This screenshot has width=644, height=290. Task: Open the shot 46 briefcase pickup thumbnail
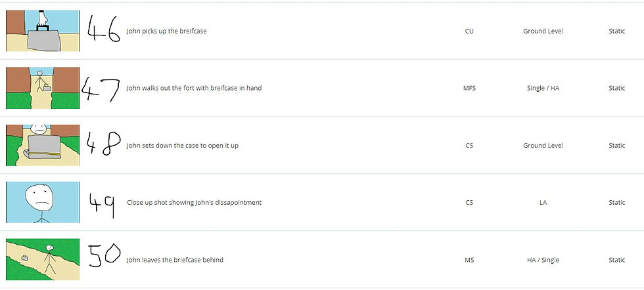[x=43, y=31]
